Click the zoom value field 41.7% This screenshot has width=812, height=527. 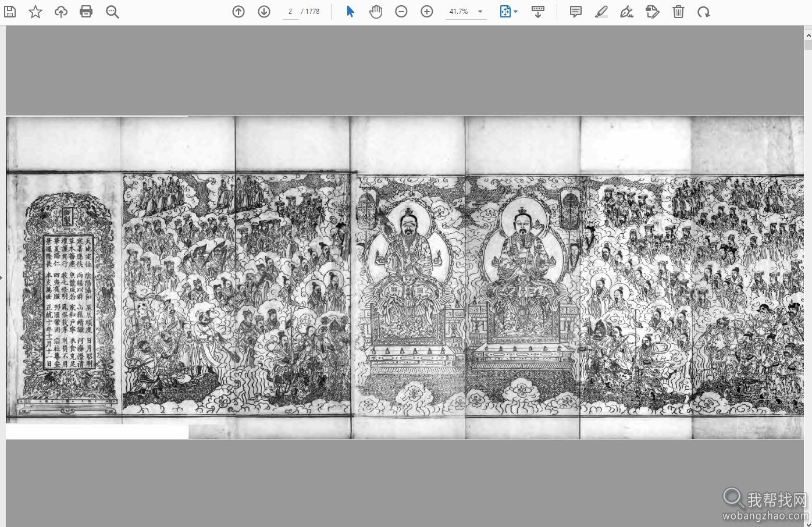(460, 12)
